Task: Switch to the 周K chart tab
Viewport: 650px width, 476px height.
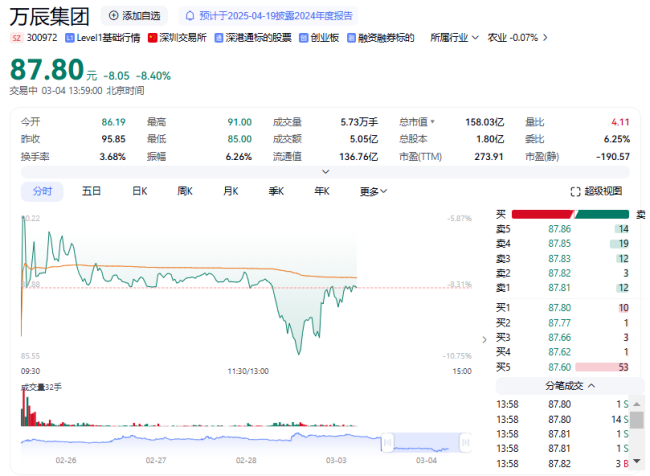Action: pyautogui.click(x=185, y=192)
